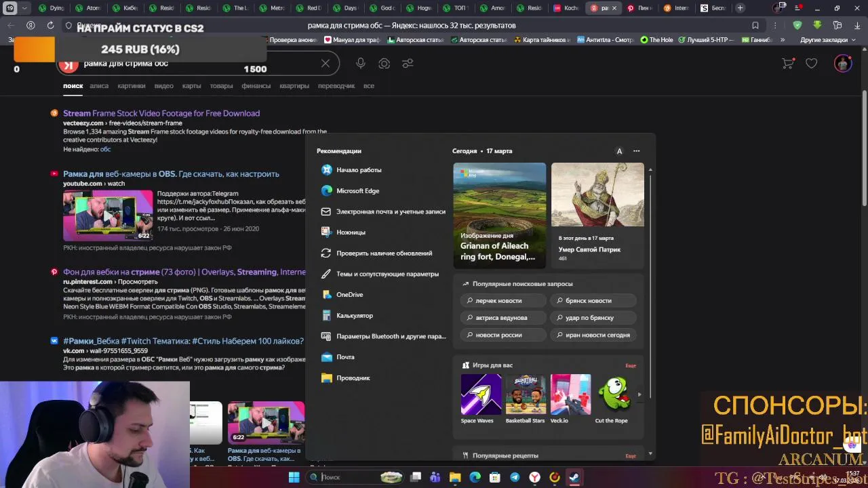Select иран новости сегодня query
This screenshot has width=868, height=488.
[593, 335]
